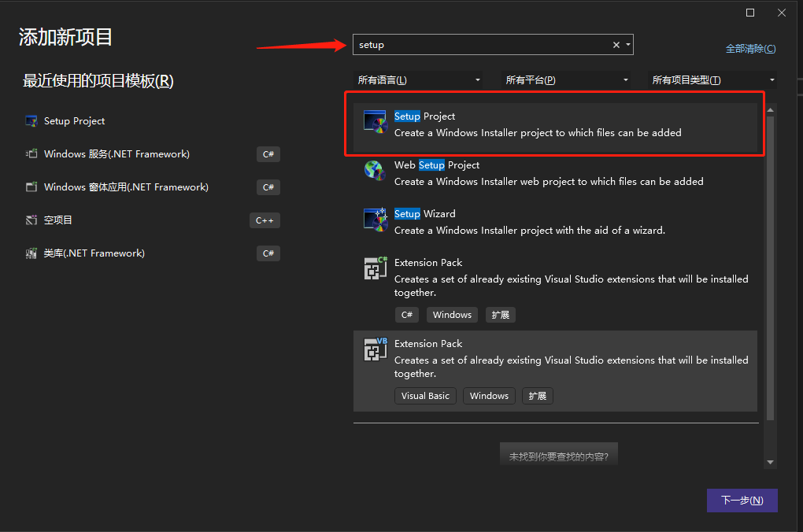Open the 所有项目类型(T) filter
Screen dimensions: 803x532
point(712,79)
